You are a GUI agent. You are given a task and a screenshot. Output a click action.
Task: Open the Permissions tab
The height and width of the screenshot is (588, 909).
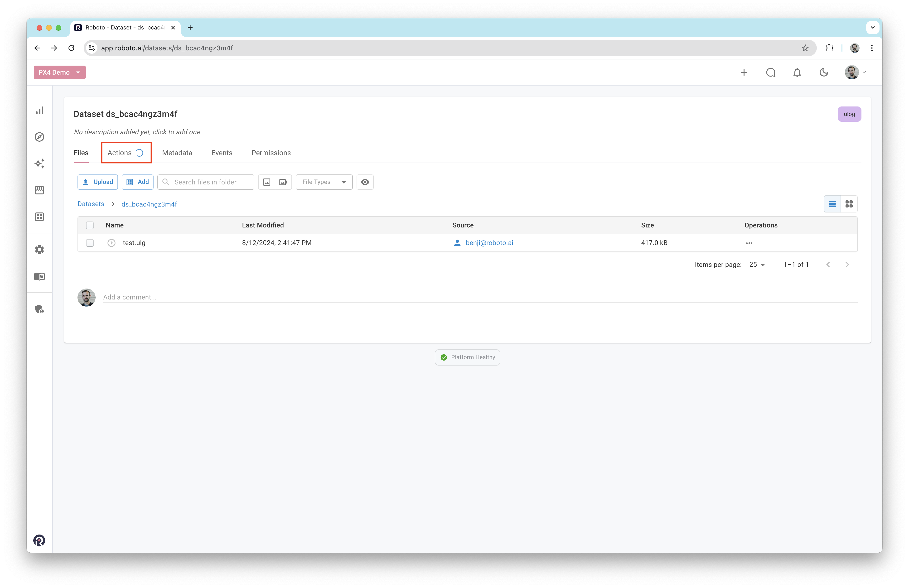click(x=271, y=153)
